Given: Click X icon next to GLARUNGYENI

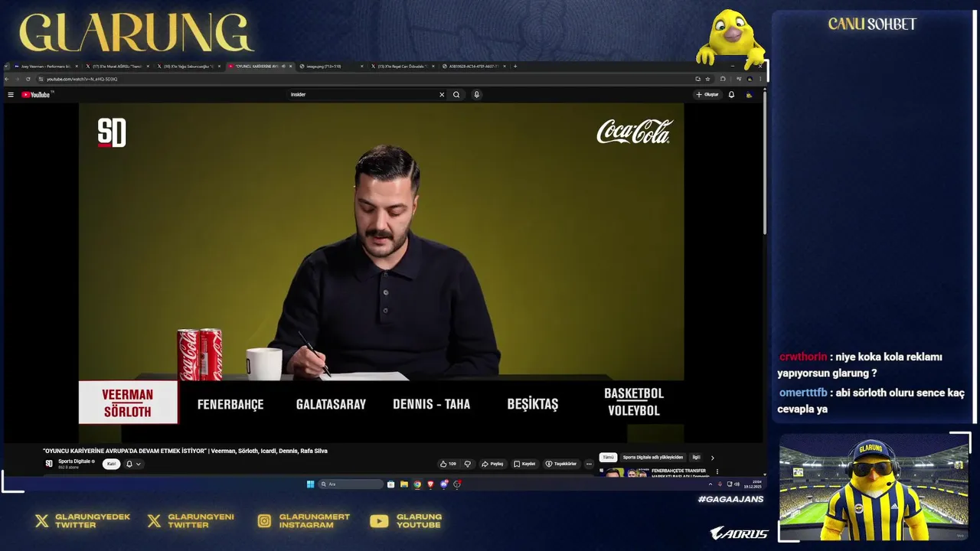Looking at the screenshot, I should tap(154, 521).
